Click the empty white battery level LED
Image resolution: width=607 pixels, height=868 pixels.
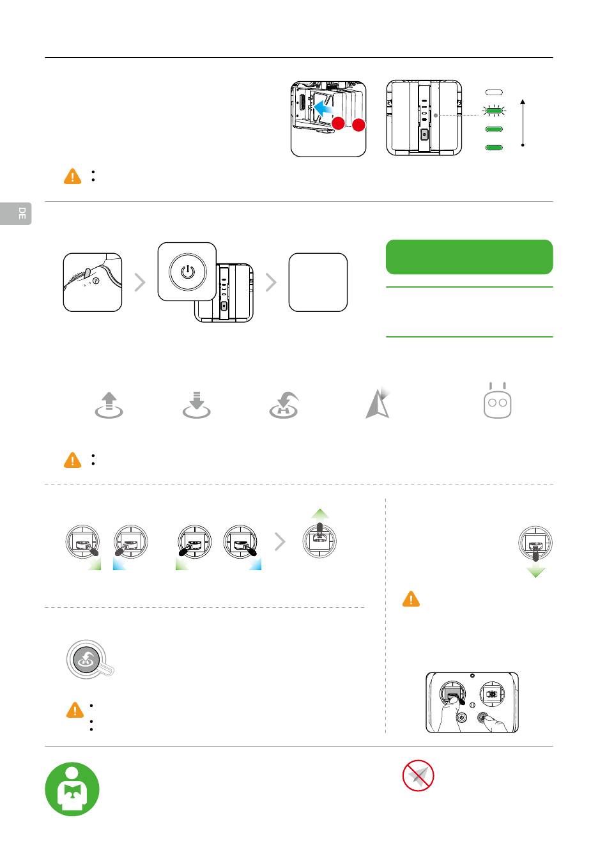(494, 93)
